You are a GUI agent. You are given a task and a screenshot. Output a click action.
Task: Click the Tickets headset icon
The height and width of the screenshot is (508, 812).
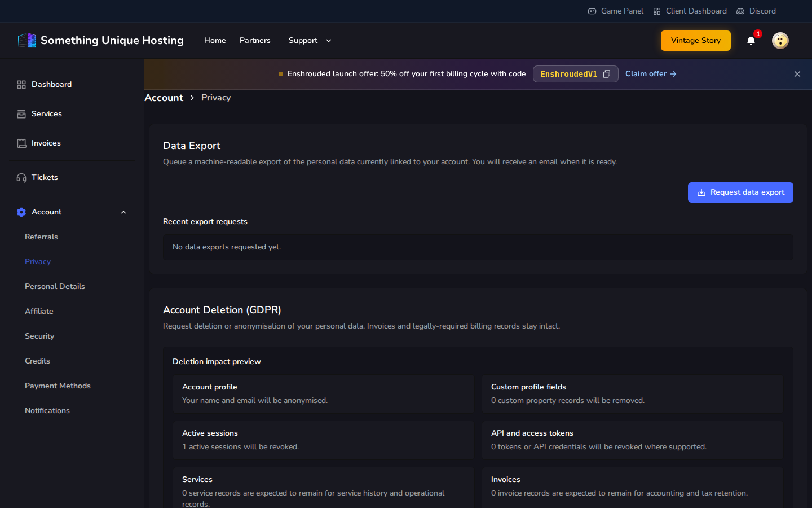point(21,178)
